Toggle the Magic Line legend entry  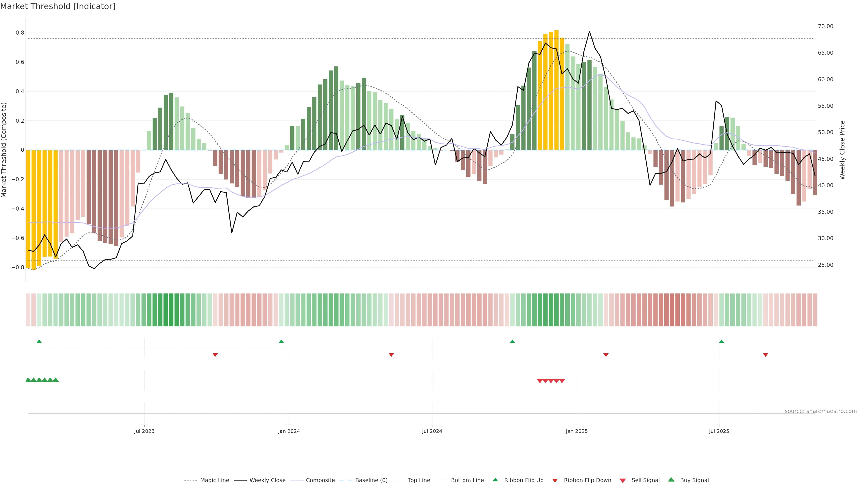pyautogui.click(x=214, y=480)
